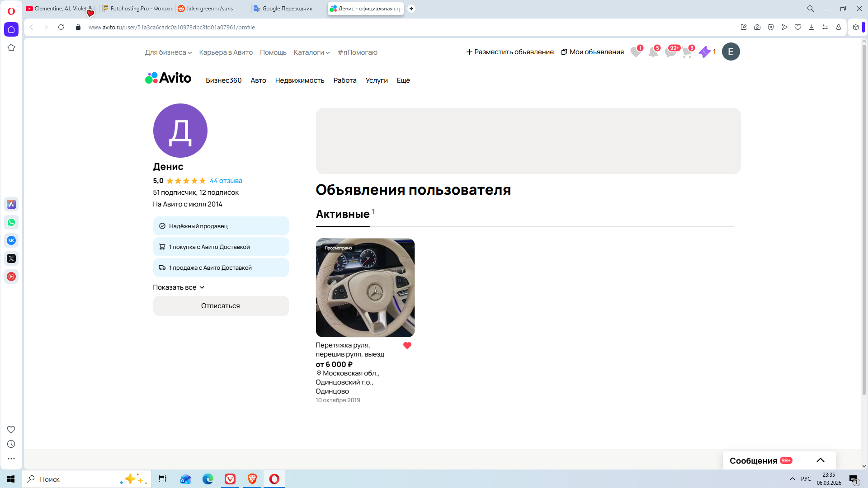868x488 pixels.
Task: Open Avito favorites heart icon in header
Action: click(636, 52)
